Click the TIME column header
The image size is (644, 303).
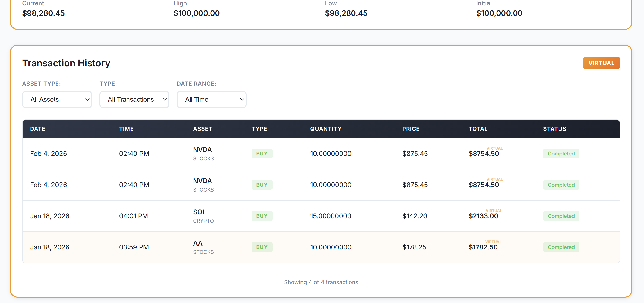point(126,129)
